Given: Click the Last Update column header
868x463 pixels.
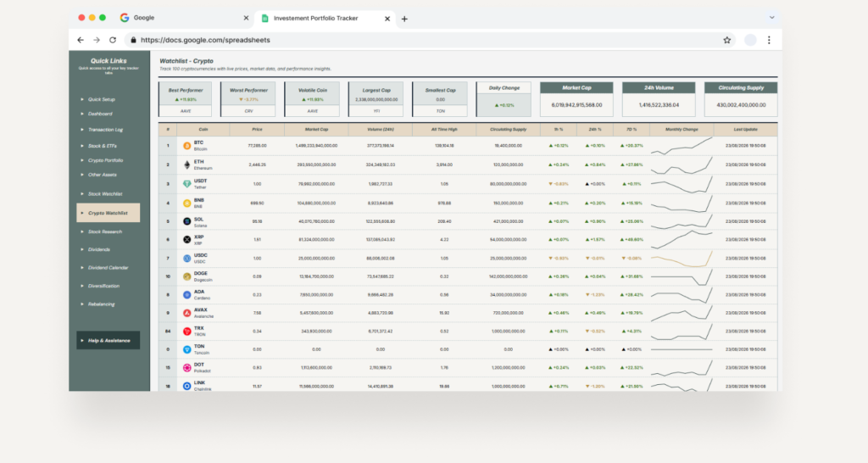Looking at the screenshot, I should 746,130.
